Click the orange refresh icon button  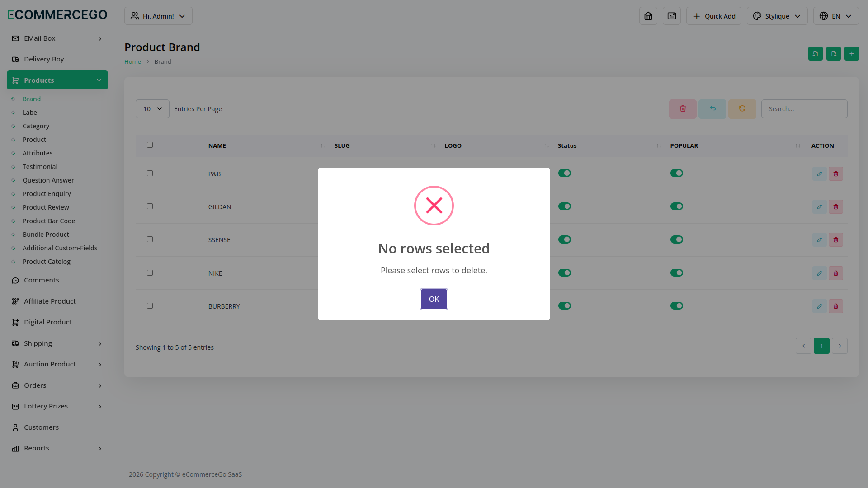coord(742,109)
